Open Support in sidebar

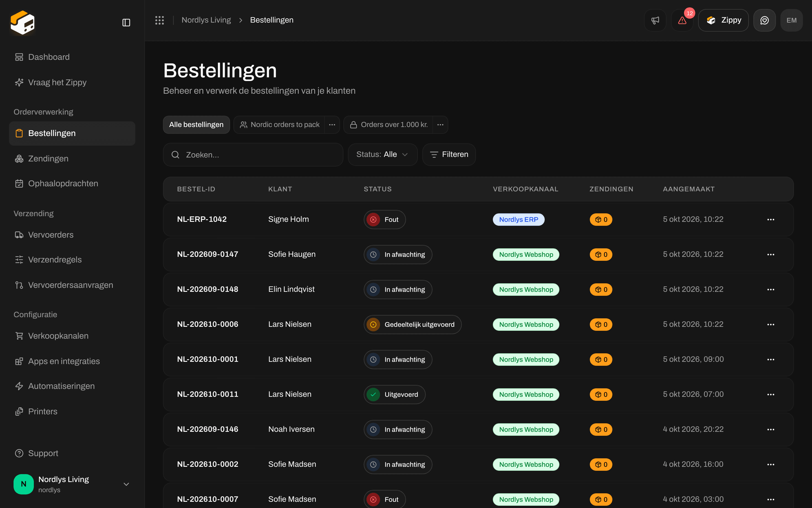72,453
